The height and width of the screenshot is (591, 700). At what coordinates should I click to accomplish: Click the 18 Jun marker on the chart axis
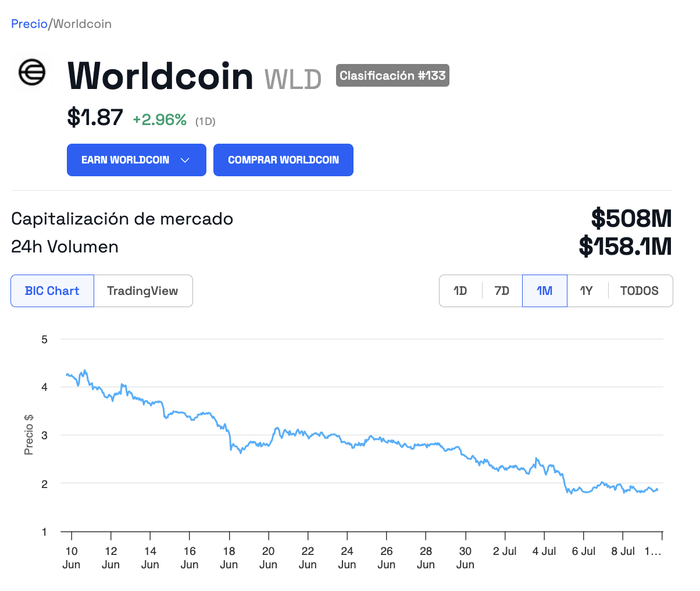pyautogui.click(x=229, y=557)
